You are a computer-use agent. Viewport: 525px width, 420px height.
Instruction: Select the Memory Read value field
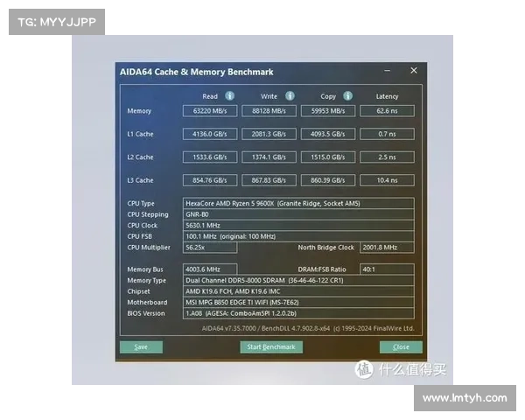(x=210, y=111)
